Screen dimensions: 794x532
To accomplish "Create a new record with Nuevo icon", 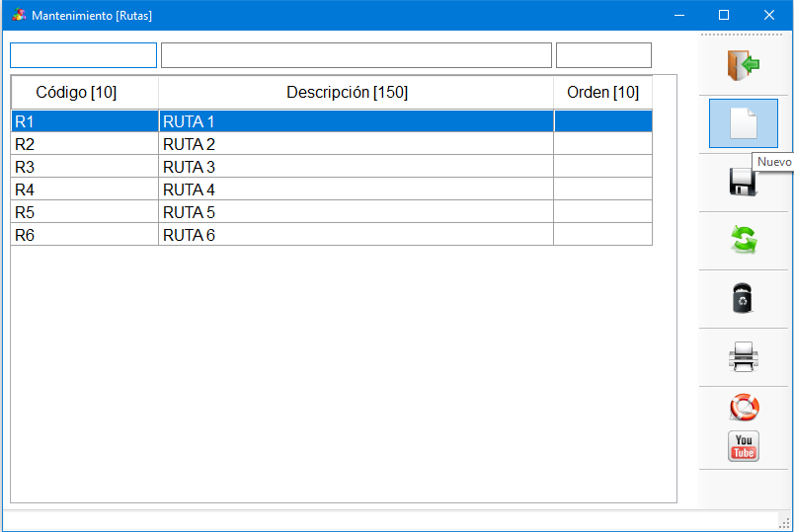I will pyautogui.click(x=743, y=123).
